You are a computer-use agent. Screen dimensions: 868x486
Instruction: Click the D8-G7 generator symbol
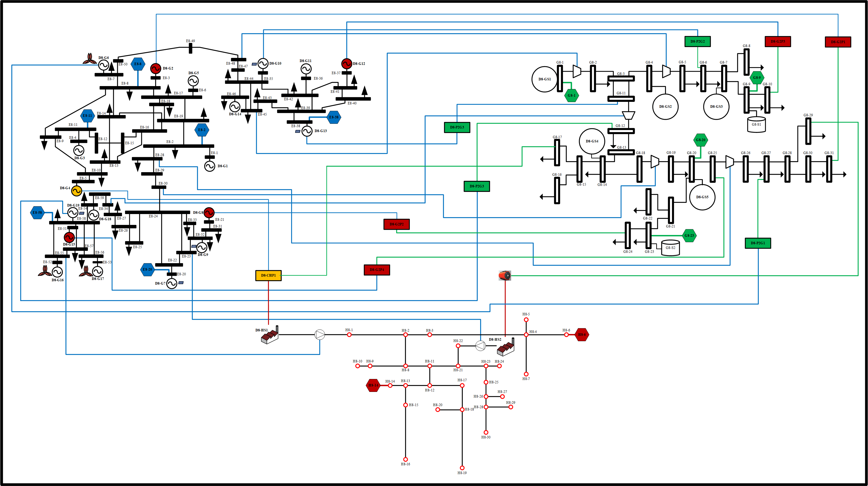pyautogui.click(x=171, y=284)
